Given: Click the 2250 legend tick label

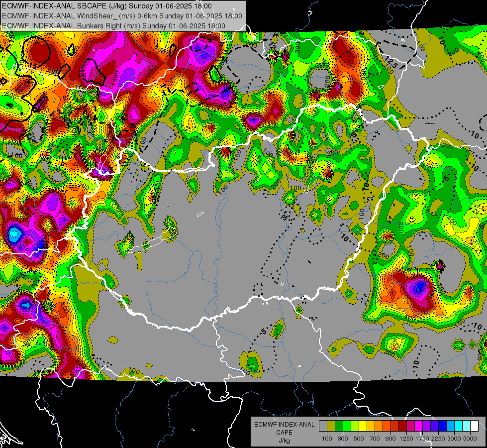Looking at the screenshot, I should (438, 439).
